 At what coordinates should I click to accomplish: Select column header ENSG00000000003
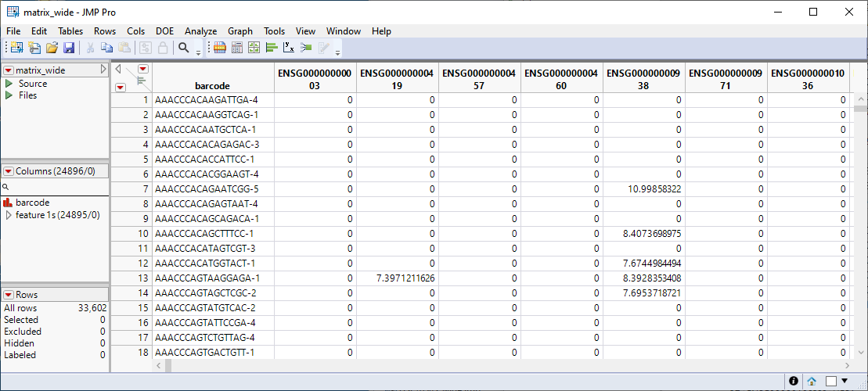[315, 79]
